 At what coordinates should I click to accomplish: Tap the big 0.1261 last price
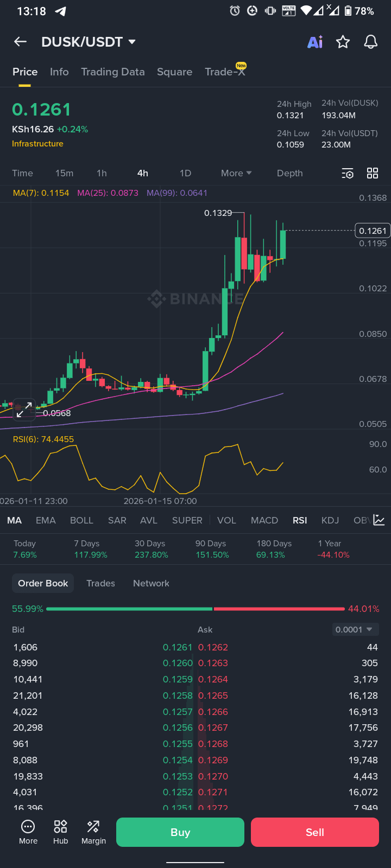(x=41, y=110)
